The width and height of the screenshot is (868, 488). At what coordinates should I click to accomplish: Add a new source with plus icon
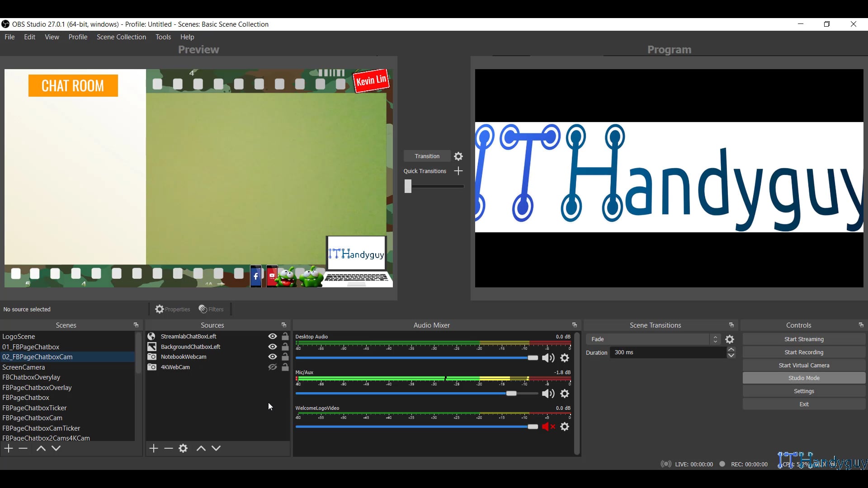(x=154, y=448)
